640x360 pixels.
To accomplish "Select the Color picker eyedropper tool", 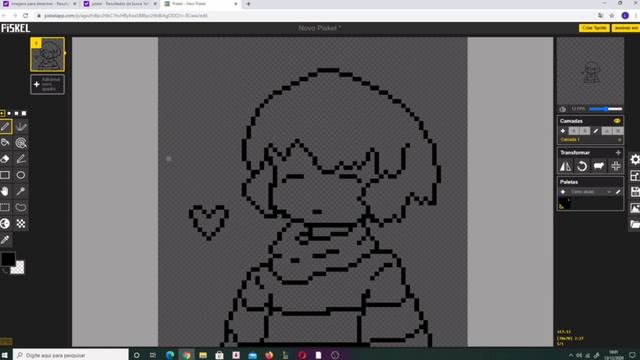I will [5, 240].
